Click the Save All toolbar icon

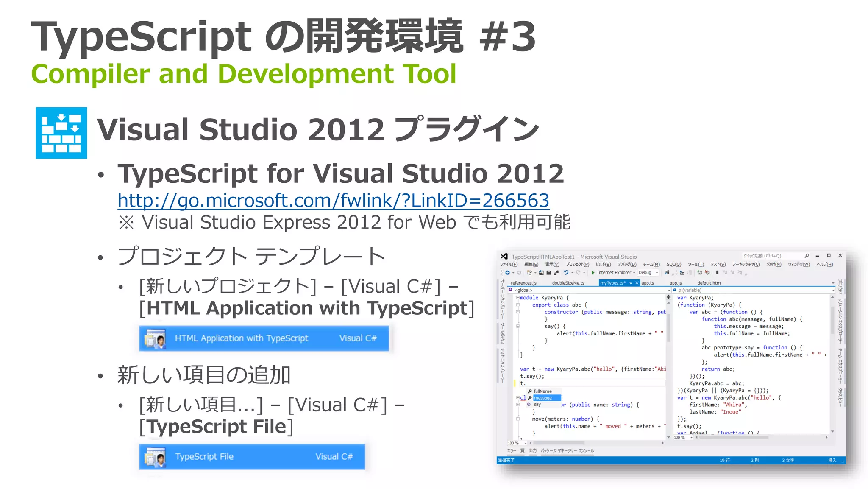coord(556,273)
